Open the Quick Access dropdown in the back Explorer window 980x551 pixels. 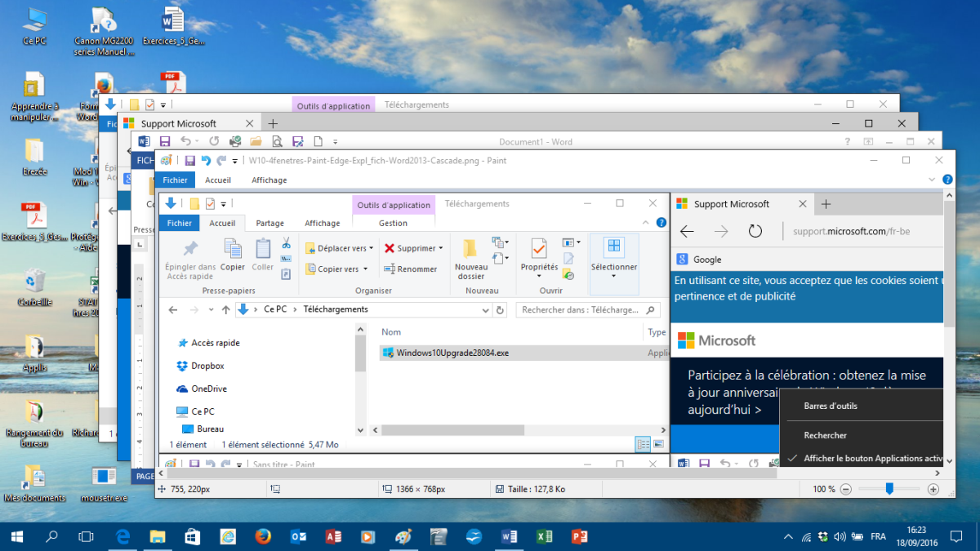163,104
